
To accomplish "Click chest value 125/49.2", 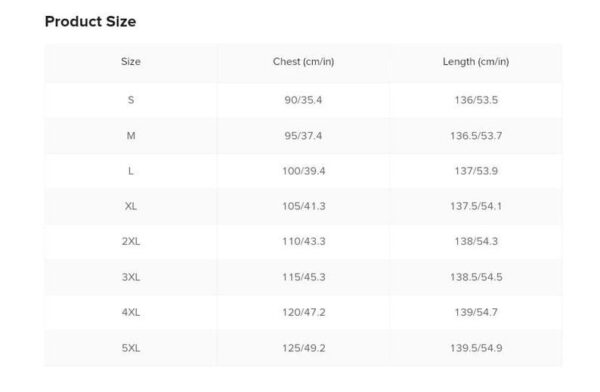I will (304, 348).
